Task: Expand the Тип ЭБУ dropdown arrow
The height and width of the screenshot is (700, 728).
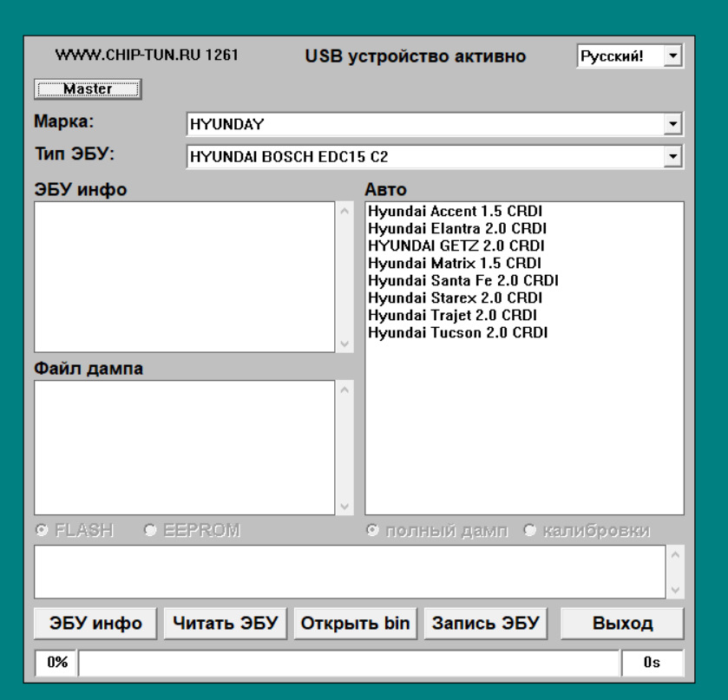Action: (x=672, y=156)
